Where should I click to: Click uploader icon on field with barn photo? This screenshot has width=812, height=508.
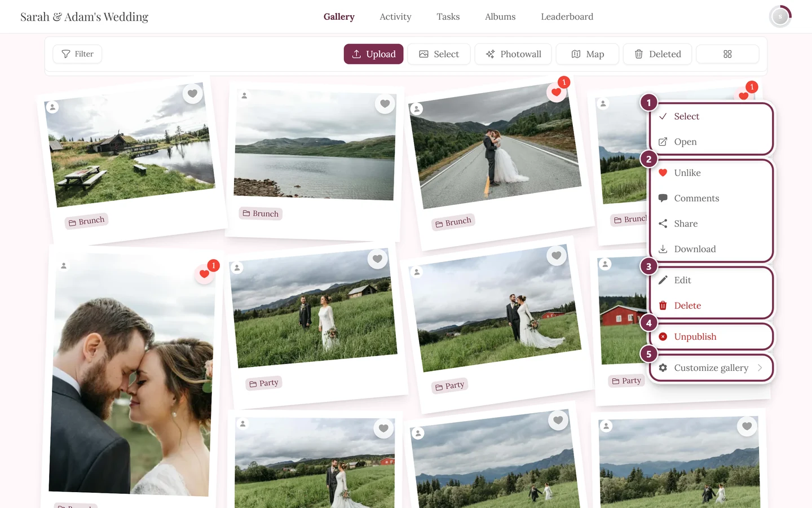click(x=237, y=268)
